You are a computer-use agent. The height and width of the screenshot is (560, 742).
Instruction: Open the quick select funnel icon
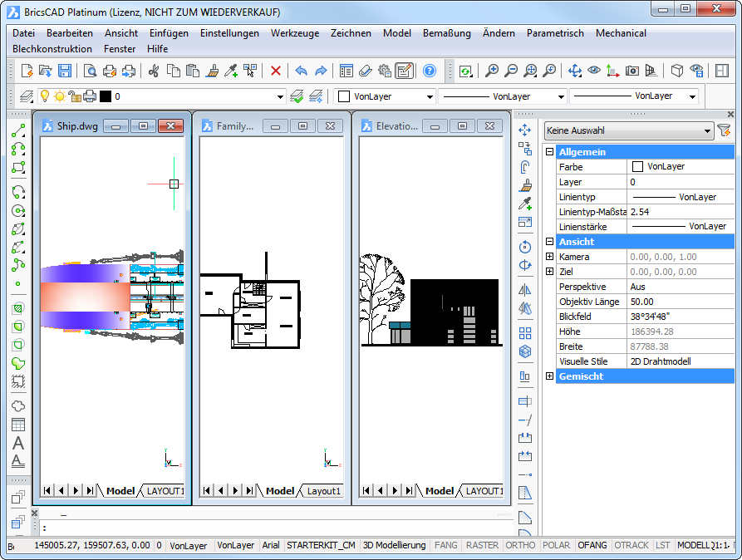pos(724,130)
